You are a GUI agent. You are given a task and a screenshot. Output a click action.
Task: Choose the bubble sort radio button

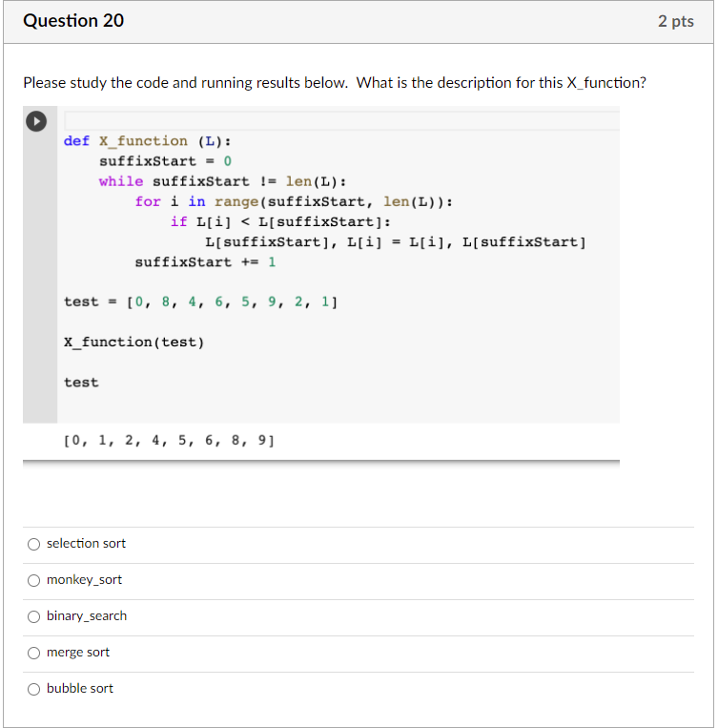coord(34,689)
